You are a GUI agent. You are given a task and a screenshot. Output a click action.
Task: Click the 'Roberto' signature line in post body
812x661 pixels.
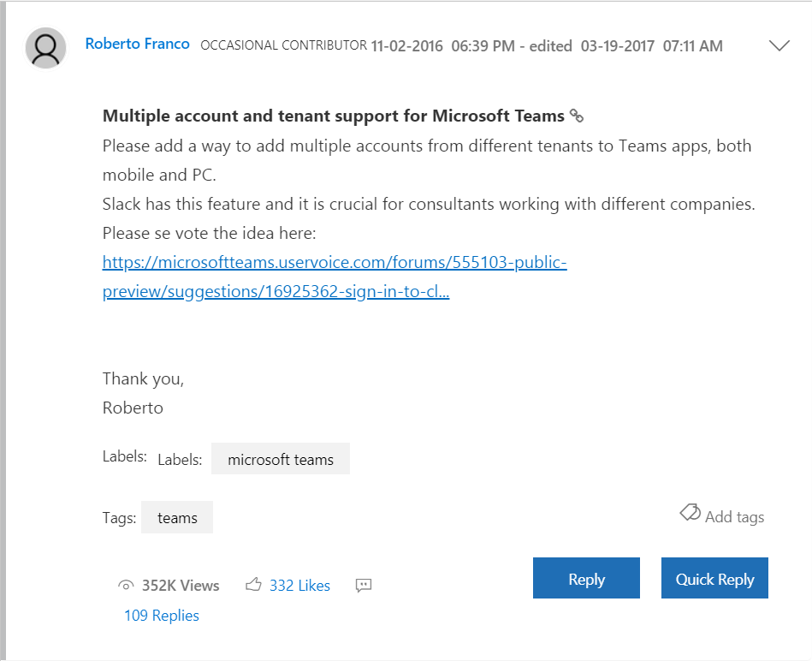(x=133, y=408)
